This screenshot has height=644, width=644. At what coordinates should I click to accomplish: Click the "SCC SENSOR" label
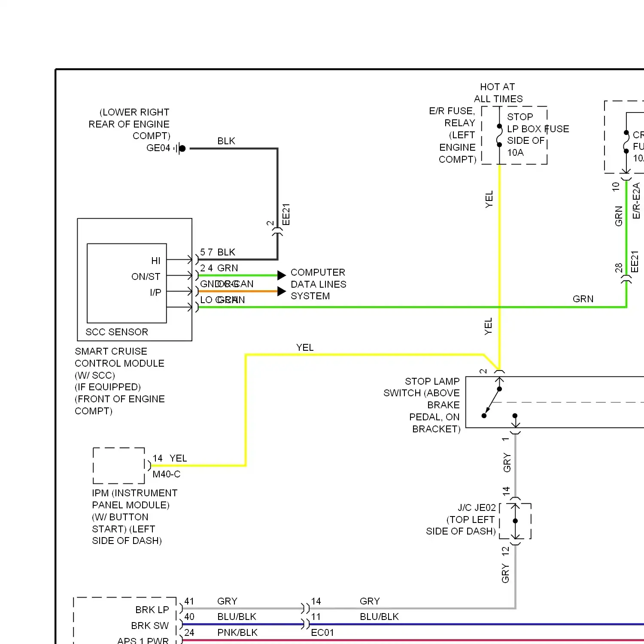(x=117, y=332)
